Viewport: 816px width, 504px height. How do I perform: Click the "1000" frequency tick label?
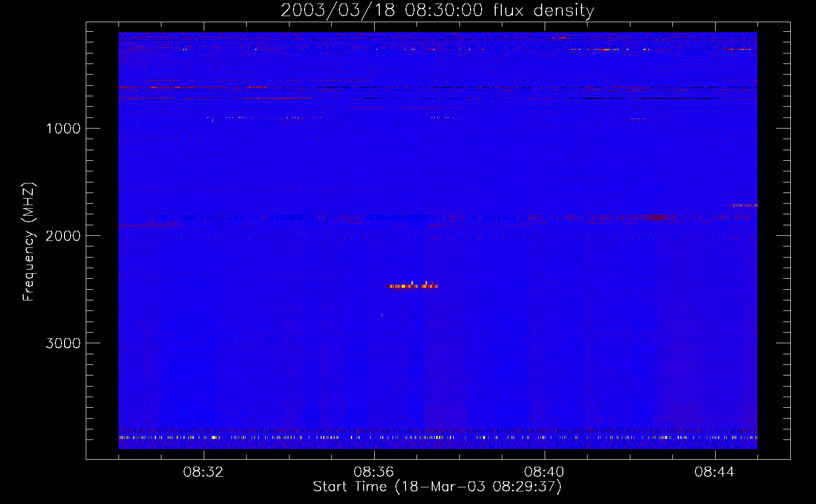(x=64, y=129)
